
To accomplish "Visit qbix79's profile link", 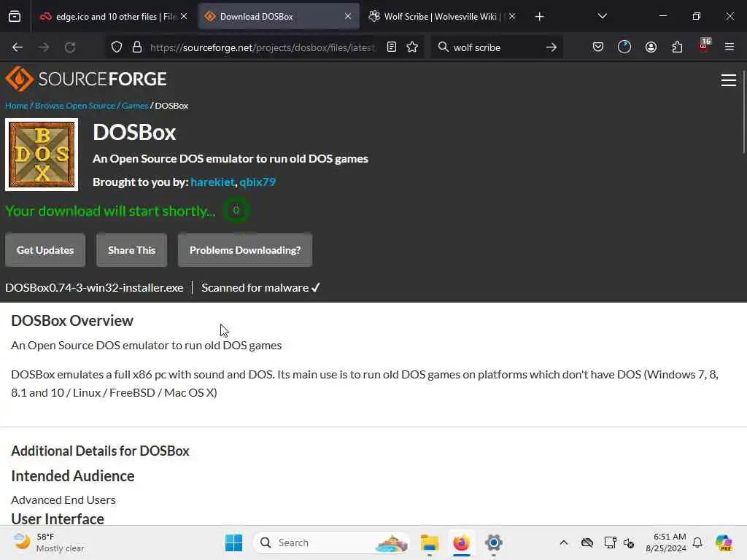I will (258, 182).
